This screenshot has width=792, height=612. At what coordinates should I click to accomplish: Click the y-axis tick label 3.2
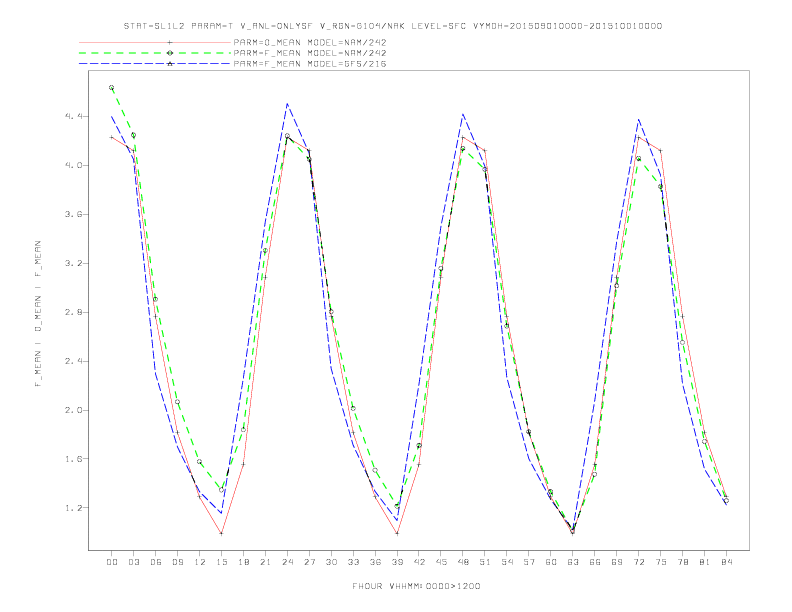73,263
